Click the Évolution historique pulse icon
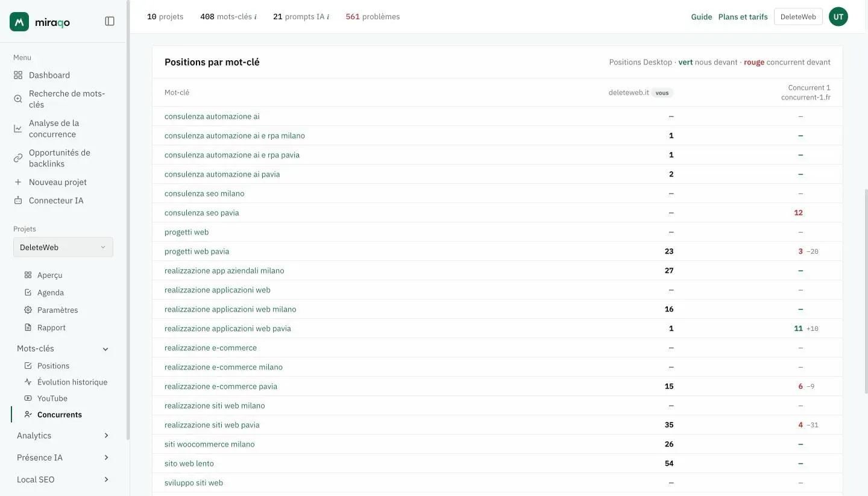Image resolution: width=868 pixels, height=496 pixels. [x=28, y=382]
